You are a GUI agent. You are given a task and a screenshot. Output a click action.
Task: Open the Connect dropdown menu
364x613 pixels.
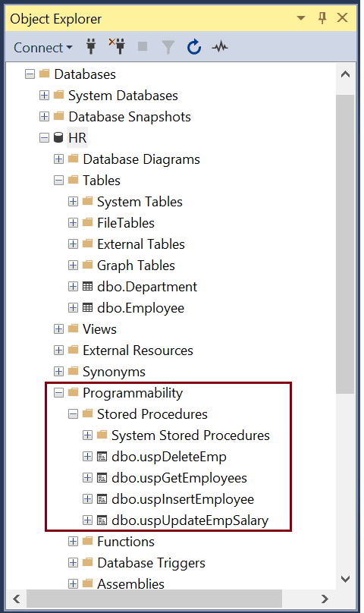click(x=43, y=48)
